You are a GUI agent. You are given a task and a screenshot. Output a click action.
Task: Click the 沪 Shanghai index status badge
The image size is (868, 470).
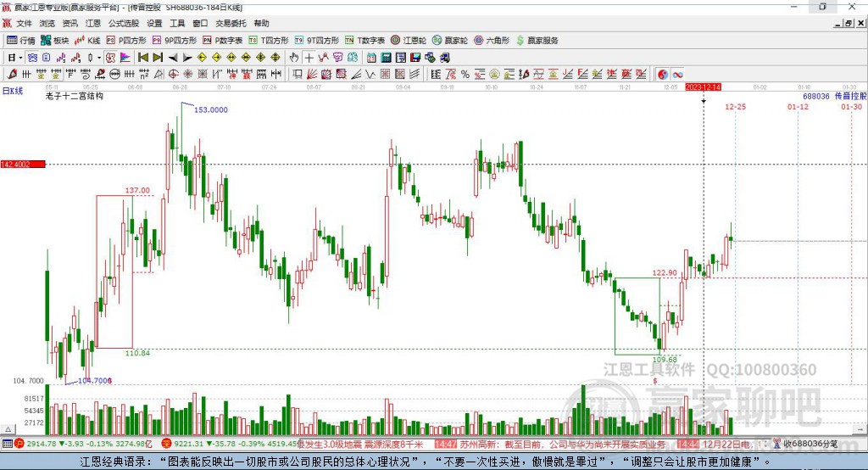[19, 444]
